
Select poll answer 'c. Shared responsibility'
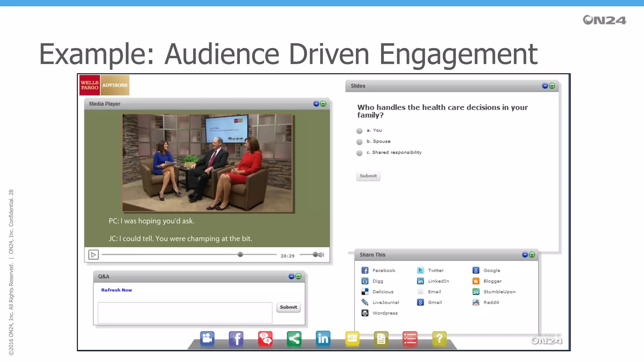[x=359, y=153]
